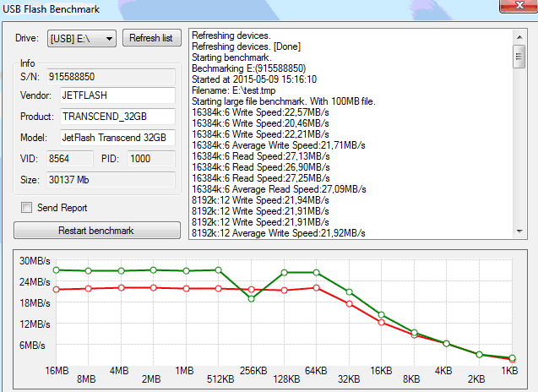Click the PID field showing 1000

(x=150, y=158)
